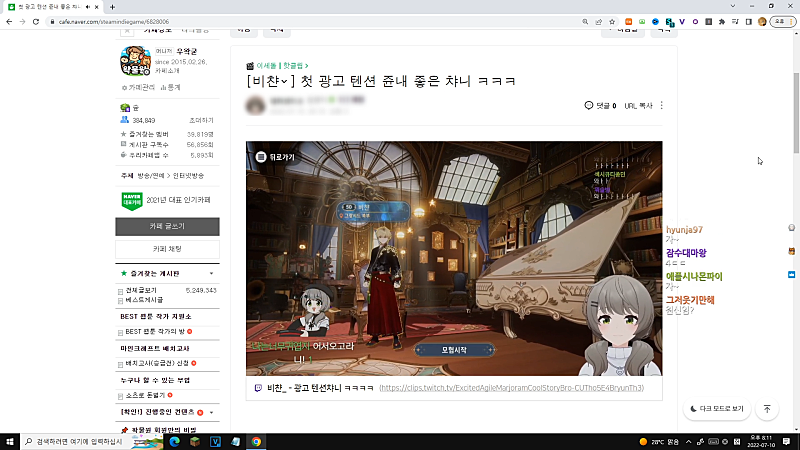
Task: Mute the tab using the speaker icon
Action: tap(88, 7)
